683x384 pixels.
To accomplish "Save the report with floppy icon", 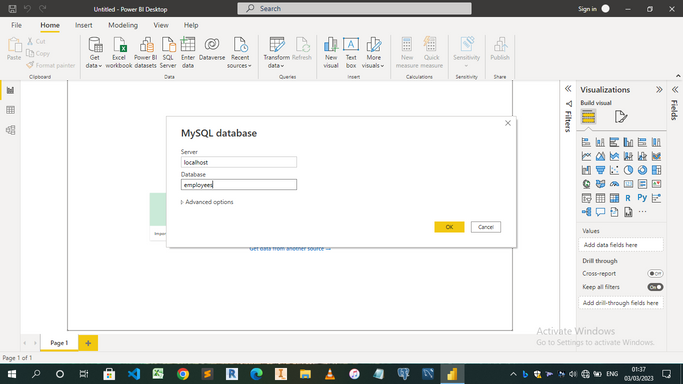I will (x=12, y=9).
